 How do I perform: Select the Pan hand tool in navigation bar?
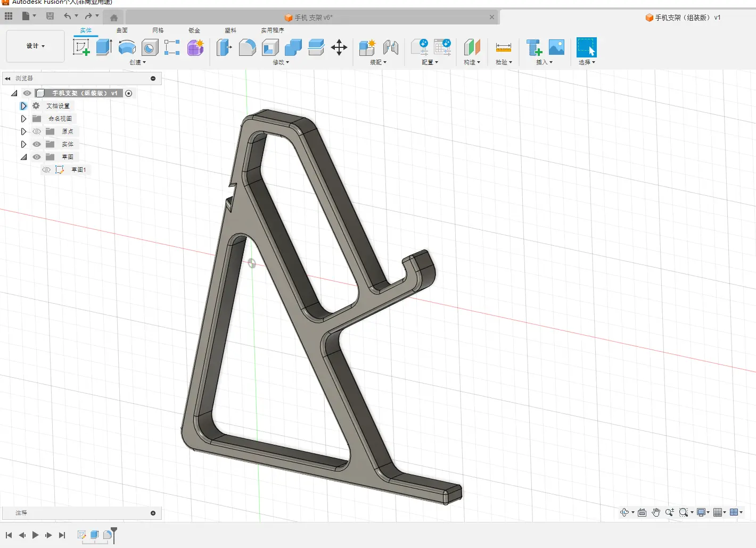[656, 512]
